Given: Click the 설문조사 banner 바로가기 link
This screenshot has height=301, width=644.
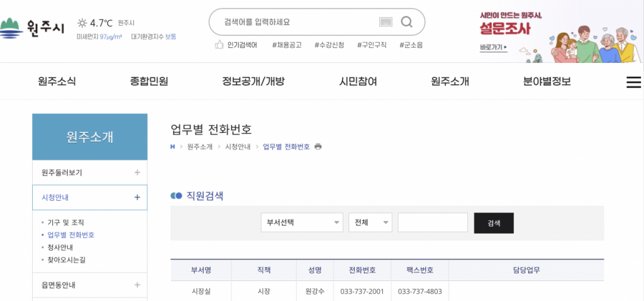Looking at the screenshot, I should pyautogui.click(x=493, y=47).
